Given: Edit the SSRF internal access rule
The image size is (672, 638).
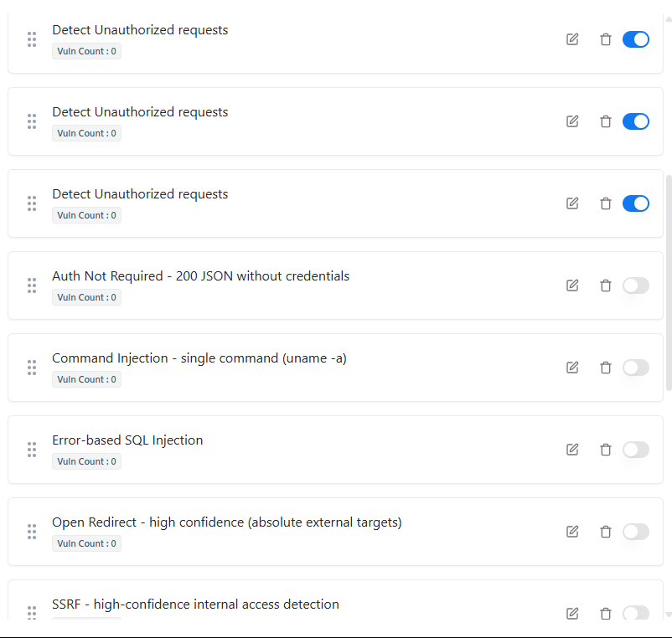Looking at the screenshot, I should tap(572, 614).
